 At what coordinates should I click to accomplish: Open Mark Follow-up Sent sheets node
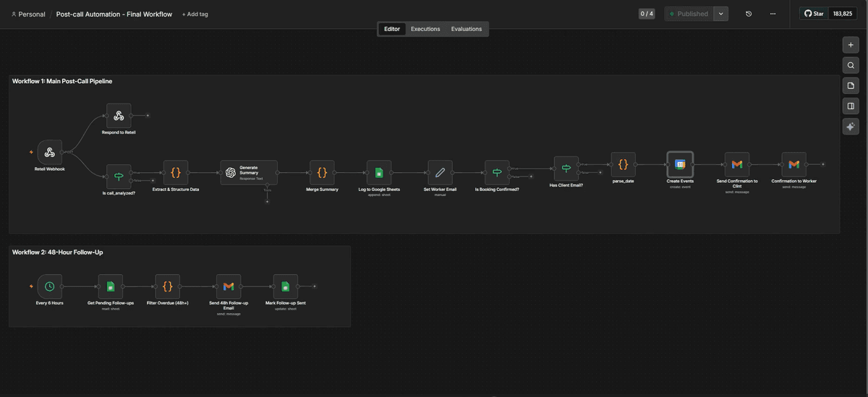coord(285,286)
